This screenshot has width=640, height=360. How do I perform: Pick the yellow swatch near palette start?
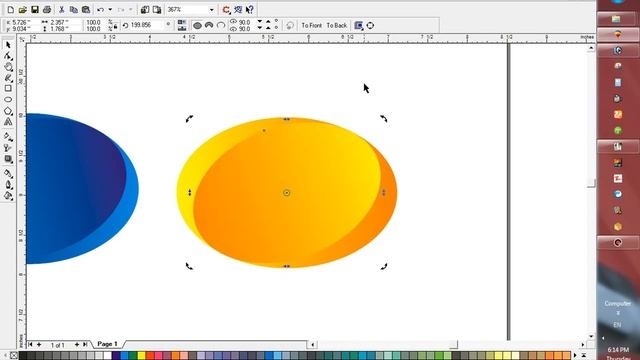(141, 356)
